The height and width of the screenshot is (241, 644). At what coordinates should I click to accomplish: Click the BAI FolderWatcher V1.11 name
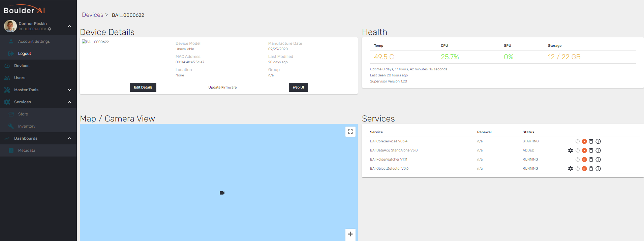click(389, 160)
